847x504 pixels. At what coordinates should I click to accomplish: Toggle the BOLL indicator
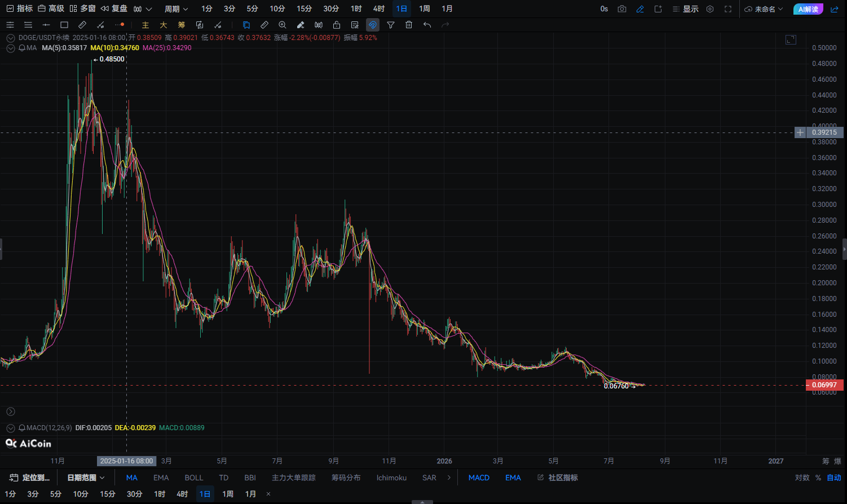pyautogui.click(x=194, y=478)
